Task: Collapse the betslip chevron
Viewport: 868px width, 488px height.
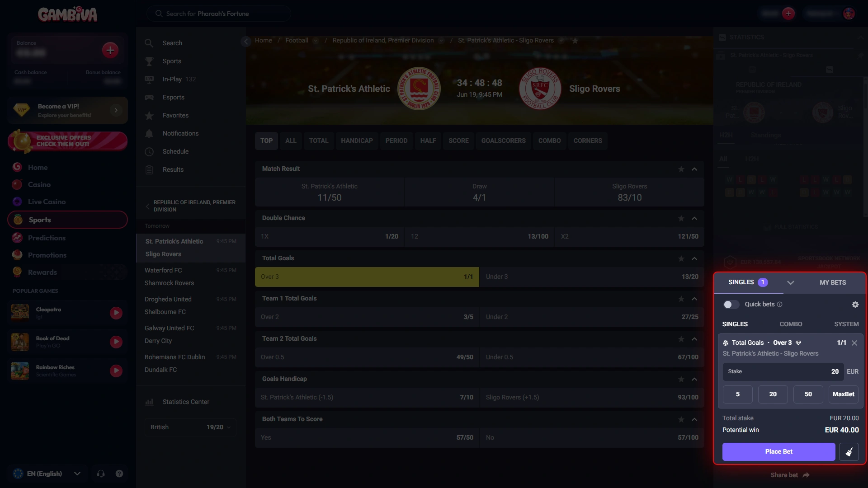Action: pyautogui.click(x=790, y=283)
